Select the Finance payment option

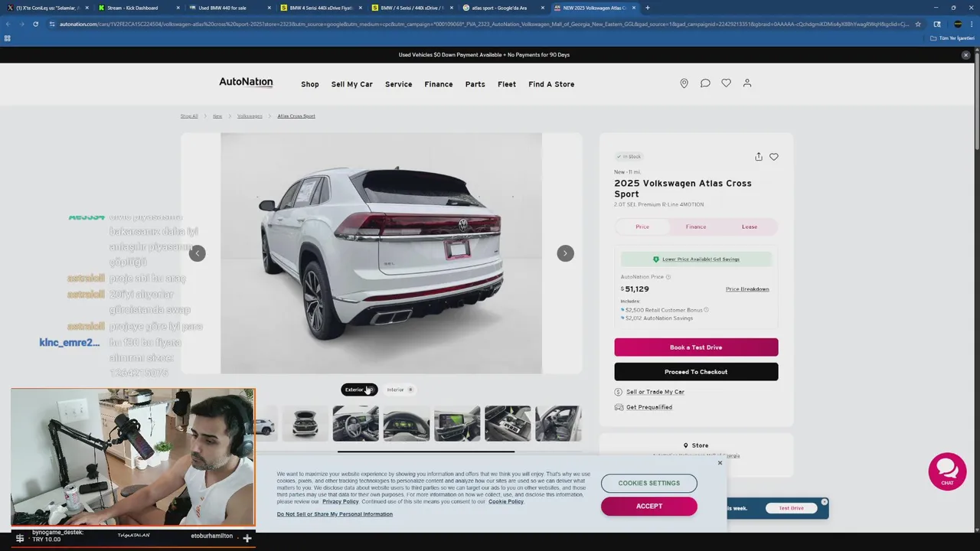(696, 227)
